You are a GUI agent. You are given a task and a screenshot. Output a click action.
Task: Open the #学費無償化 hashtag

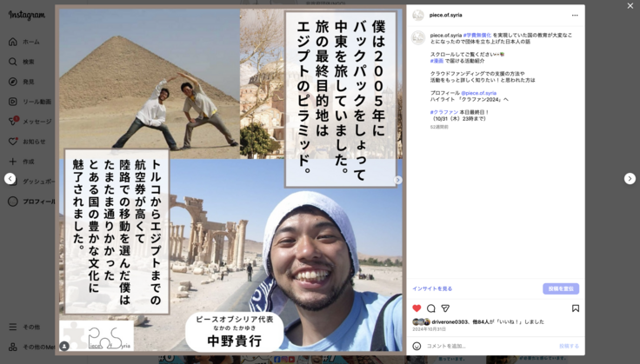pos(477,36)
